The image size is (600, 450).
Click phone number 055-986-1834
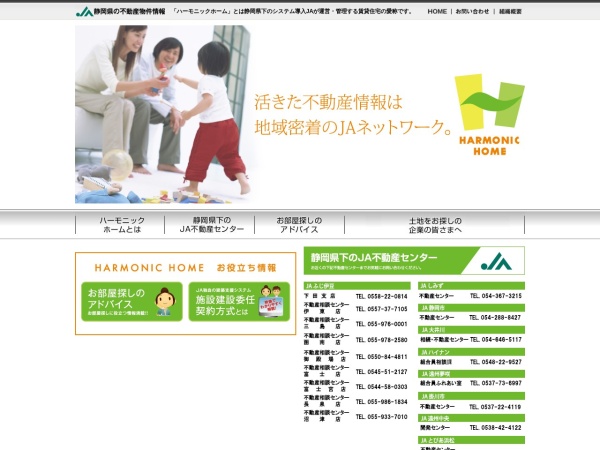point(382,402)
